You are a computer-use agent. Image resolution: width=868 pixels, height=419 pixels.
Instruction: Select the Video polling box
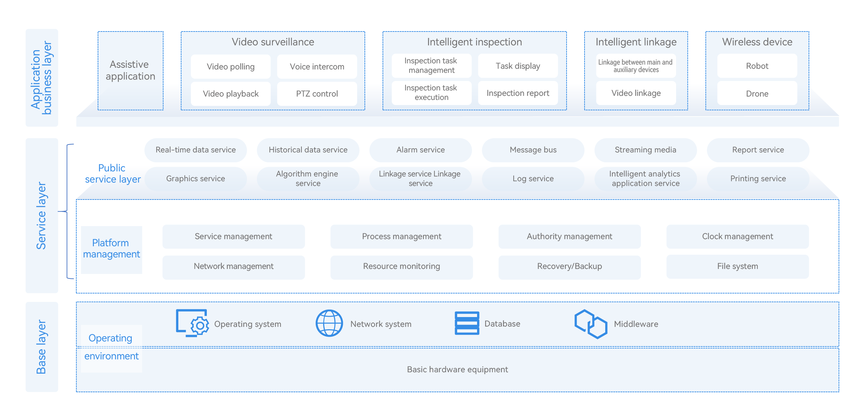[231, 66]
